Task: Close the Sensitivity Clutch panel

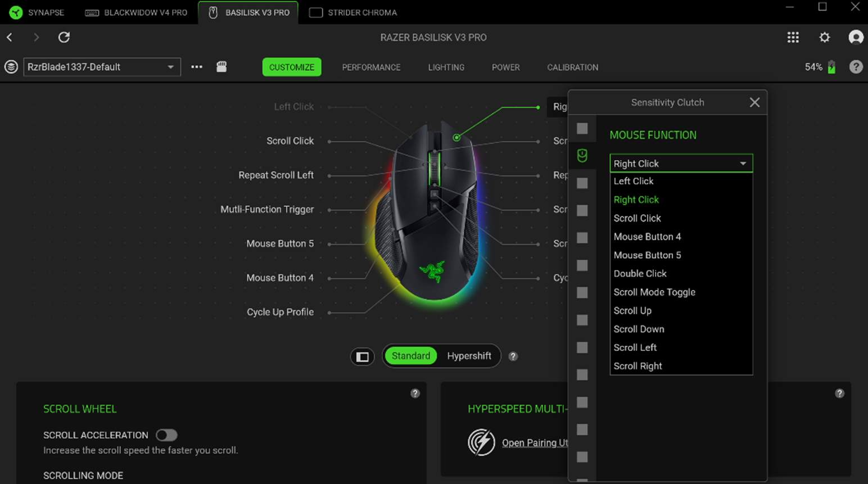Action: click(754, 102)
